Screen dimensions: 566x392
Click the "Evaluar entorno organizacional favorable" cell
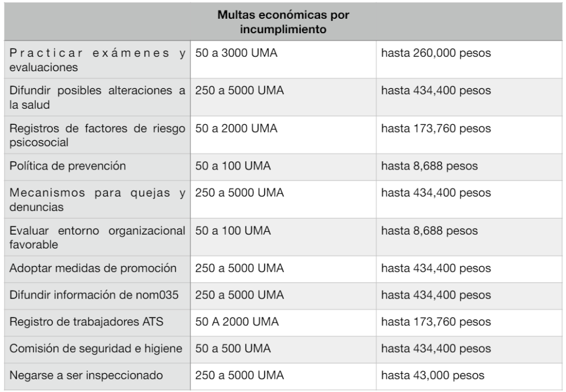point(97,237)
